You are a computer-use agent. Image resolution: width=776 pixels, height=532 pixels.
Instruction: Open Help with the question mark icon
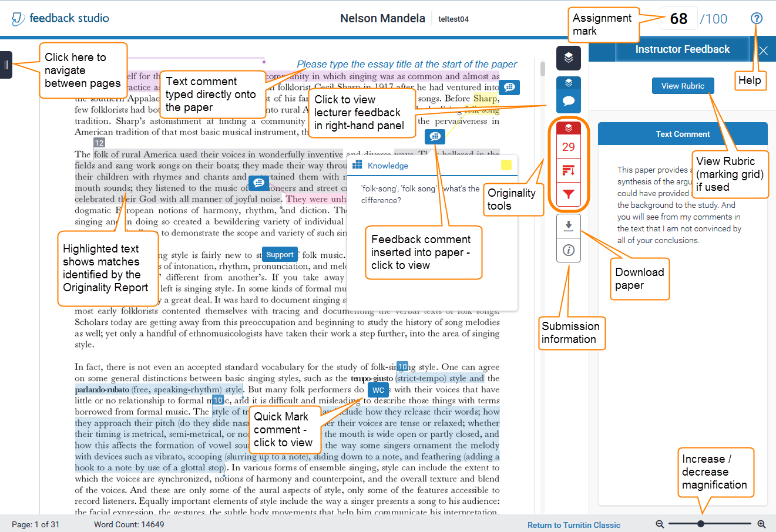pos(757,18)
